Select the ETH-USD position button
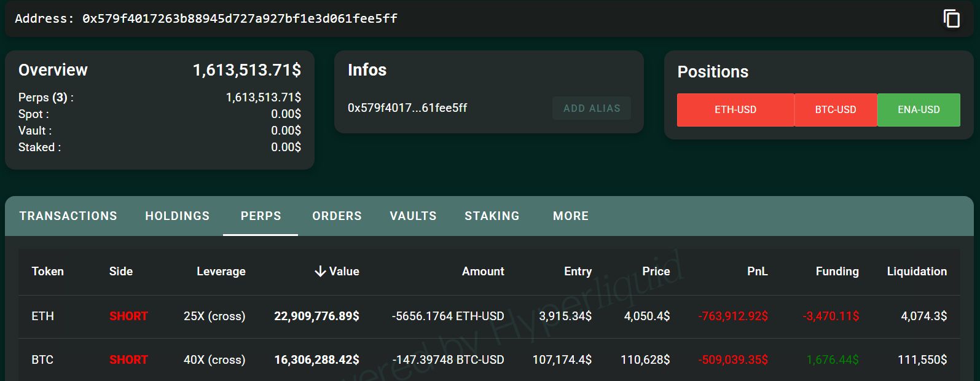The image size is (980, 381). pyautogui.click(x=735, y=110)
